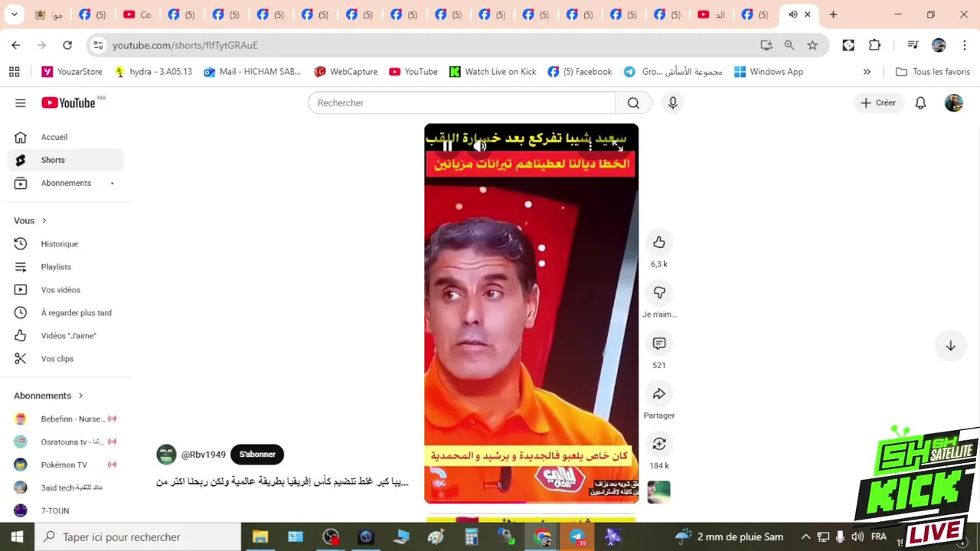Open the YouTube guide hamburger menu
Viewport: 980px width, 551px height.
[x=21, y=103]
